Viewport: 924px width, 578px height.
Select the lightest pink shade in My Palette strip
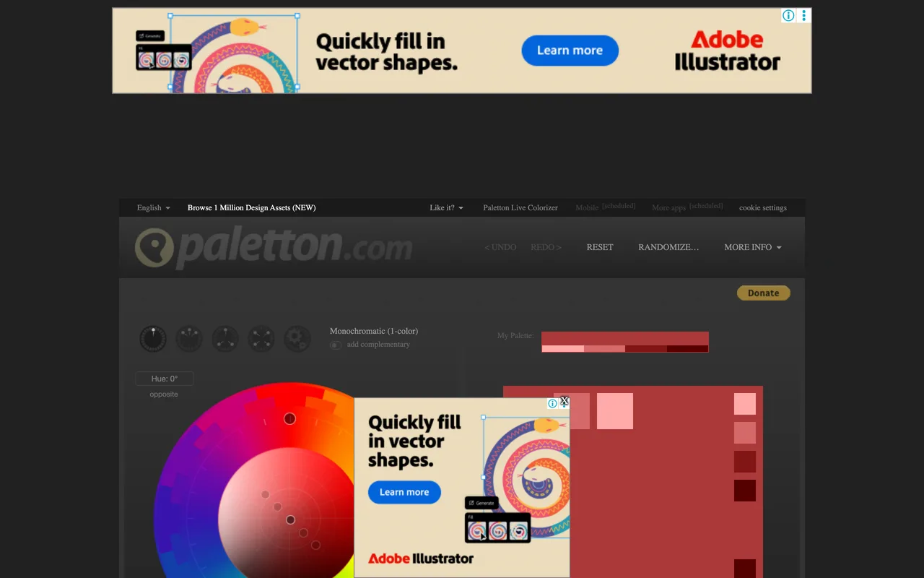562,349
